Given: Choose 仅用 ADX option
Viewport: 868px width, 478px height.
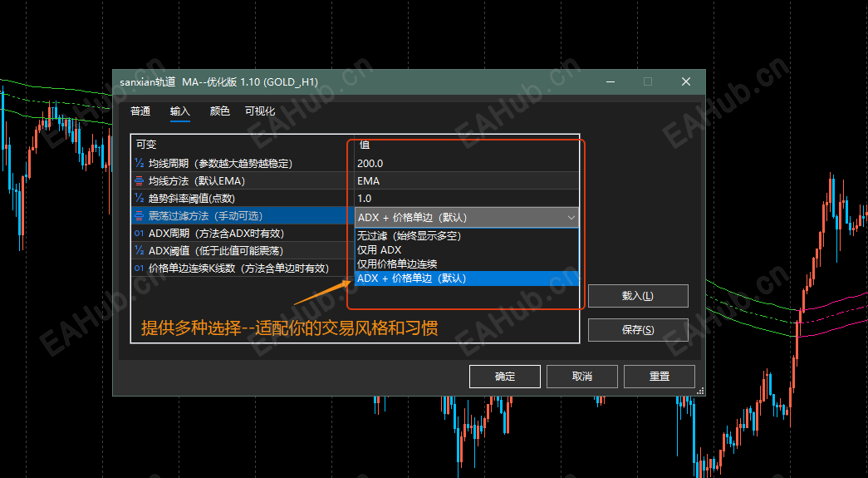Looking at the screenshot, I should pyautogui.click(x=466, y=249).
